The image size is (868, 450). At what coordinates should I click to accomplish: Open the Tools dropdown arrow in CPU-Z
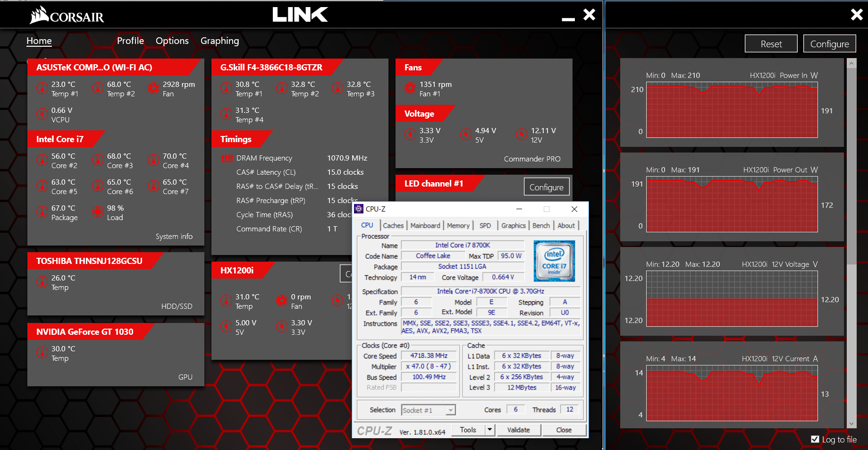[x=489, y=430]
